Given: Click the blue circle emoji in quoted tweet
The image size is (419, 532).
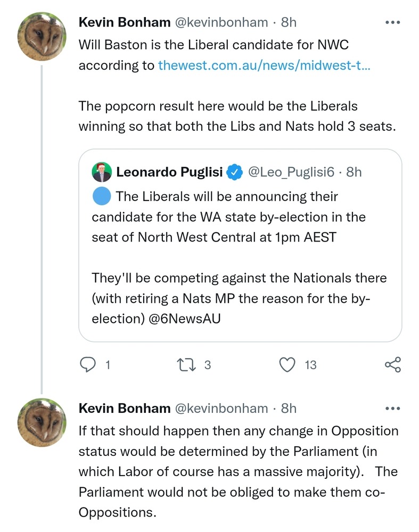Looking at the screenshot, I should [x=101, y=196].
